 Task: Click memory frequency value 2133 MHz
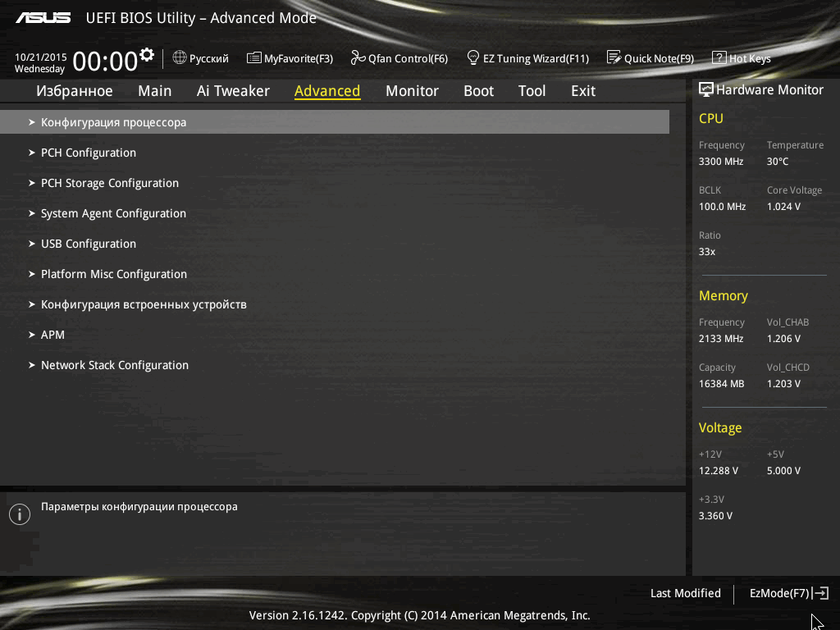coord(721,339)
